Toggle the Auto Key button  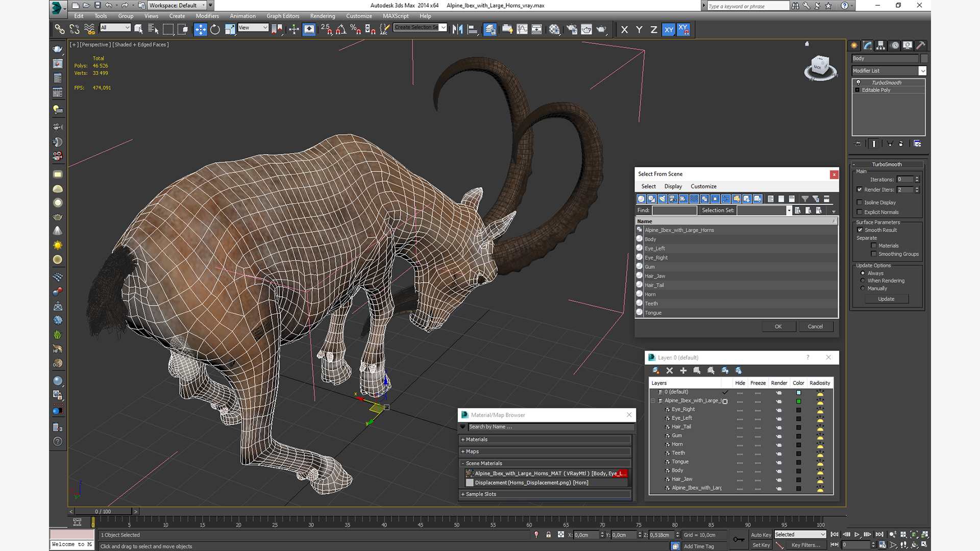tap(761, 535)
